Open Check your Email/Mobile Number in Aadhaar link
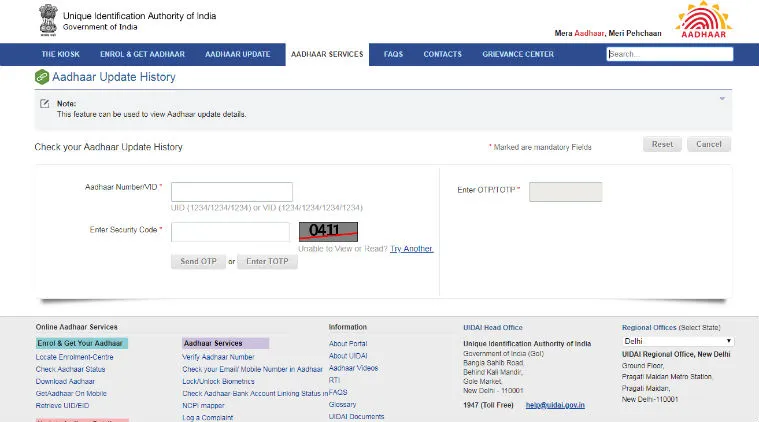 click(252, 369)
